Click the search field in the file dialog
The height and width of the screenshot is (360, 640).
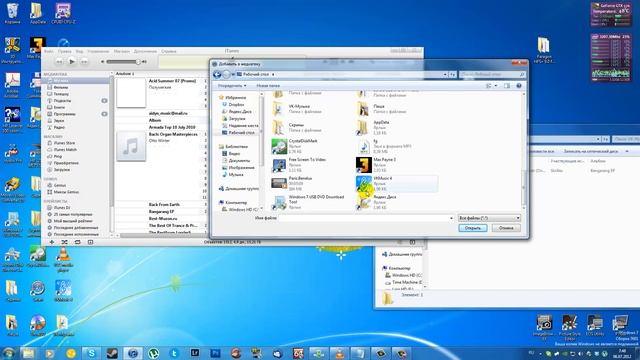tap(492, 74)
